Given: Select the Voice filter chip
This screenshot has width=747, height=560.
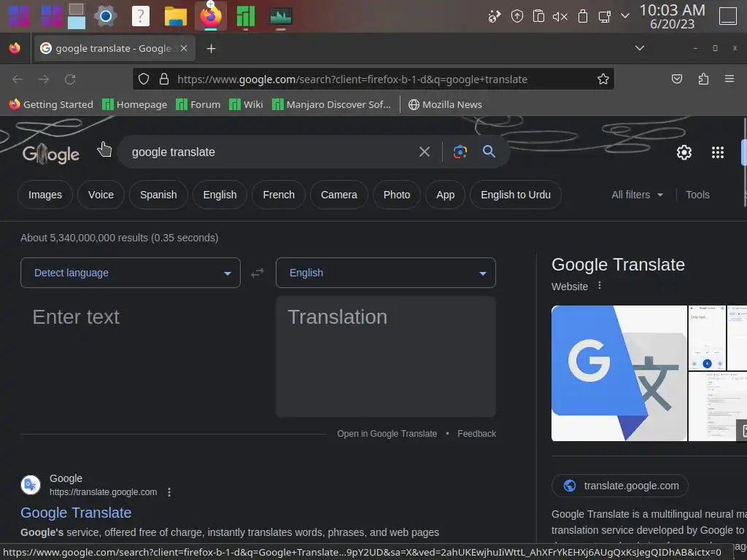Looking at the screenshot, I should pyautogui.click(x=101, y=195).
